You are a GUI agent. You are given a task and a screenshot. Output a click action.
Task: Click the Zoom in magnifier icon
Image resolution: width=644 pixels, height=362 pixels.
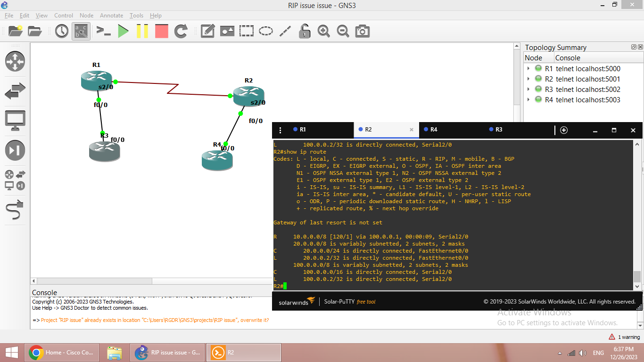(323, 31)
